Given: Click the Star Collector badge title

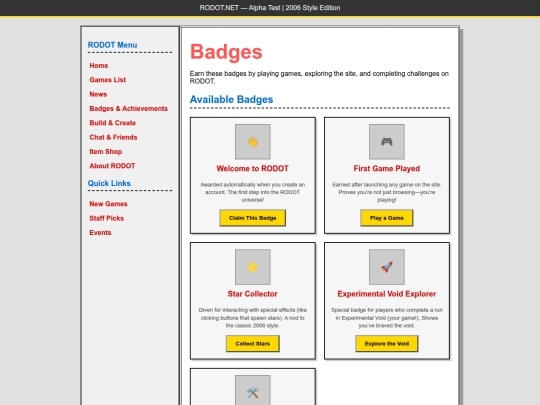Looking at the screenshot, I should tap(252, 294).
